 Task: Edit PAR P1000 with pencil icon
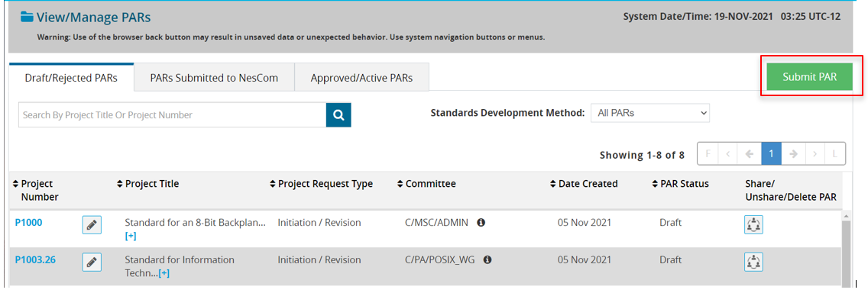click(92, 224)
